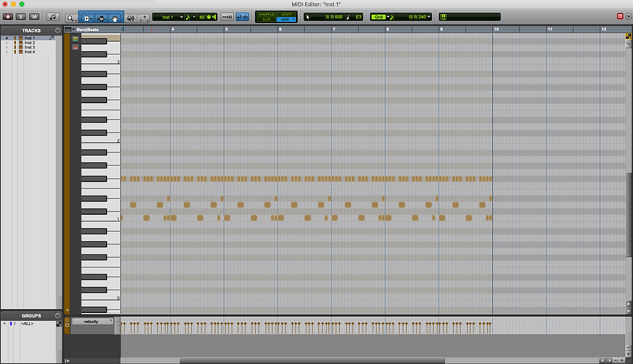Image resolution: width=633 pixels, height=364 pixels.
Task: Click the green color-coding button by keyboard
Action: pyautogui.click(x=75, y=39)
